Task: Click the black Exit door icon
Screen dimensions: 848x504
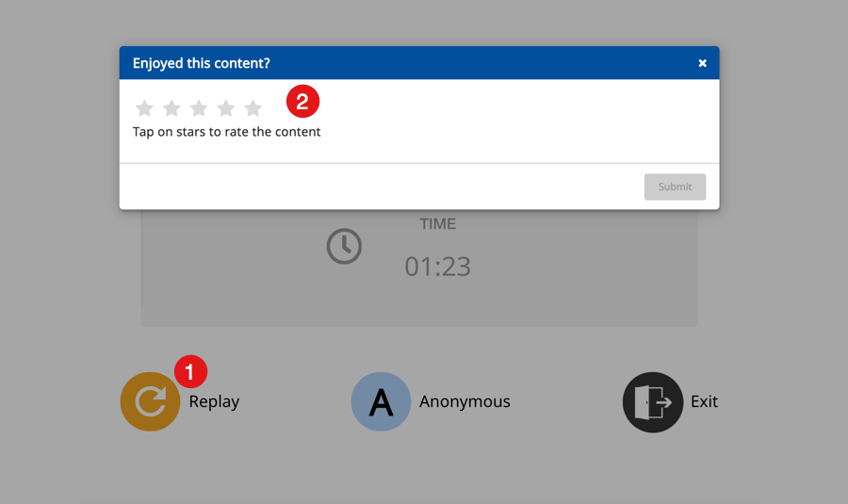Action: point(653,402)
